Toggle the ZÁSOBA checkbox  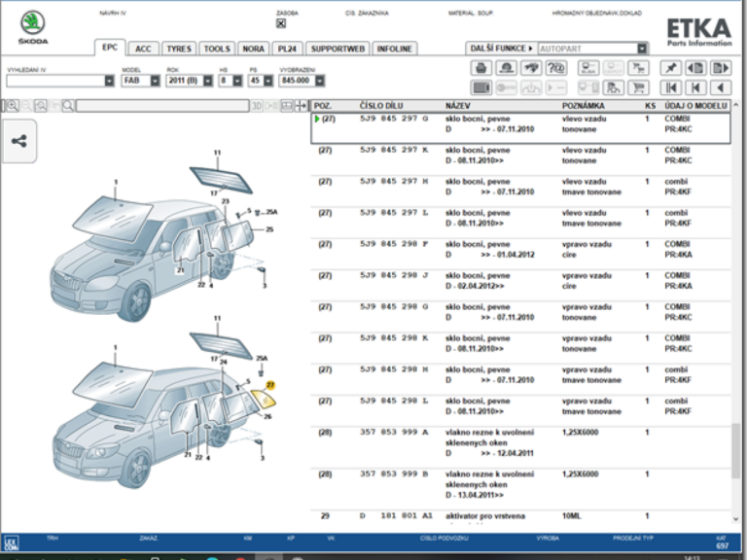click(x=281, y=23)
